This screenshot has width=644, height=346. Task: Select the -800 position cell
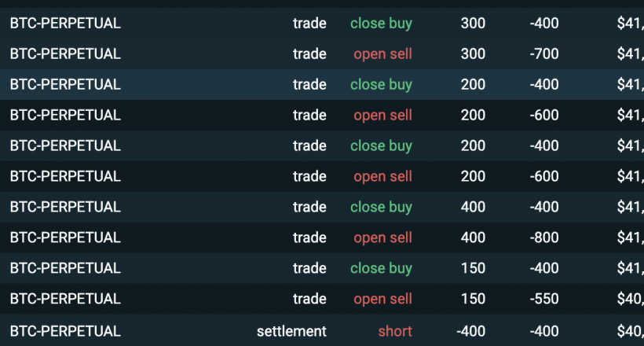[x=544, y=238]
